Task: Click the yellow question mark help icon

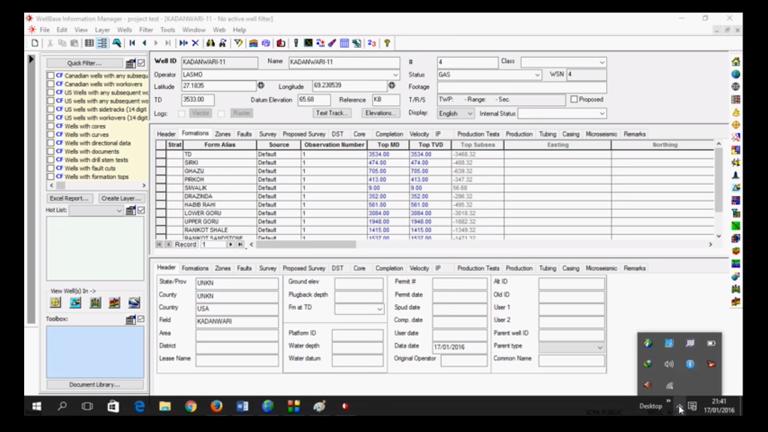Action: click(387, 43)
